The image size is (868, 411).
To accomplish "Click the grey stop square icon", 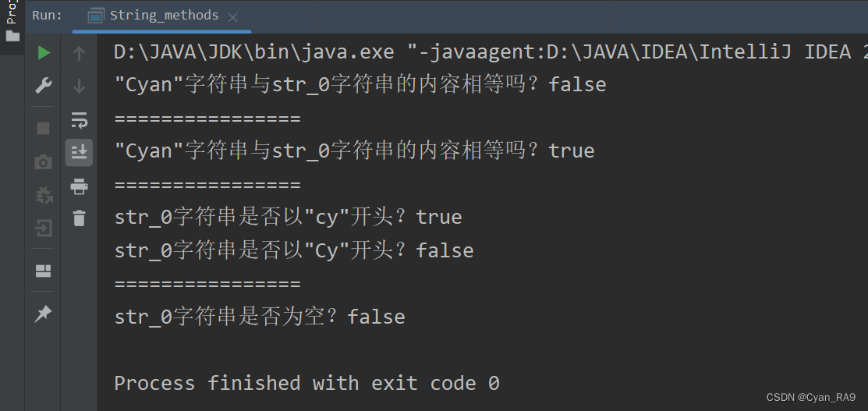I will point(43,129).
